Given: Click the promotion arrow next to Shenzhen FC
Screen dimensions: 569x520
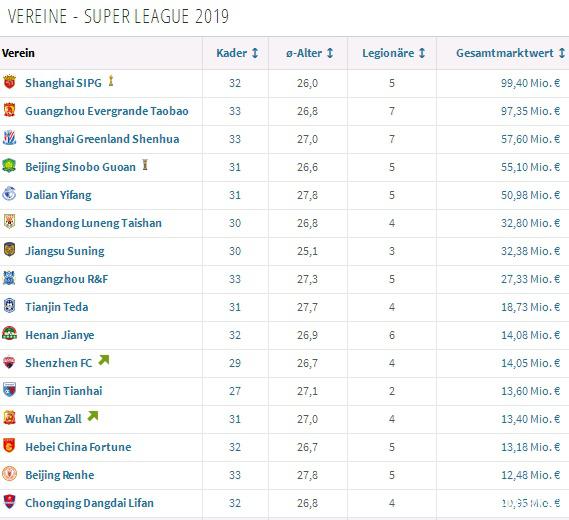Looking at the screenshot, I should pos(104,360).
